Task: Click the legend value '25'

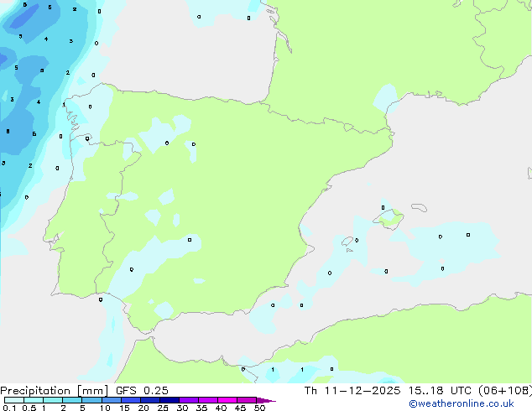Action: 163,408
